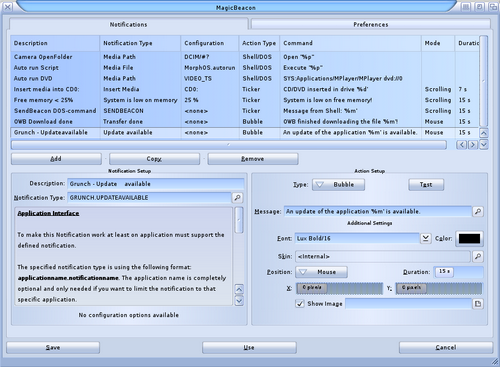This screenshot has height=367, width=500.
Task: Open the Skin chooser magnifier icon
Action: 478,256
